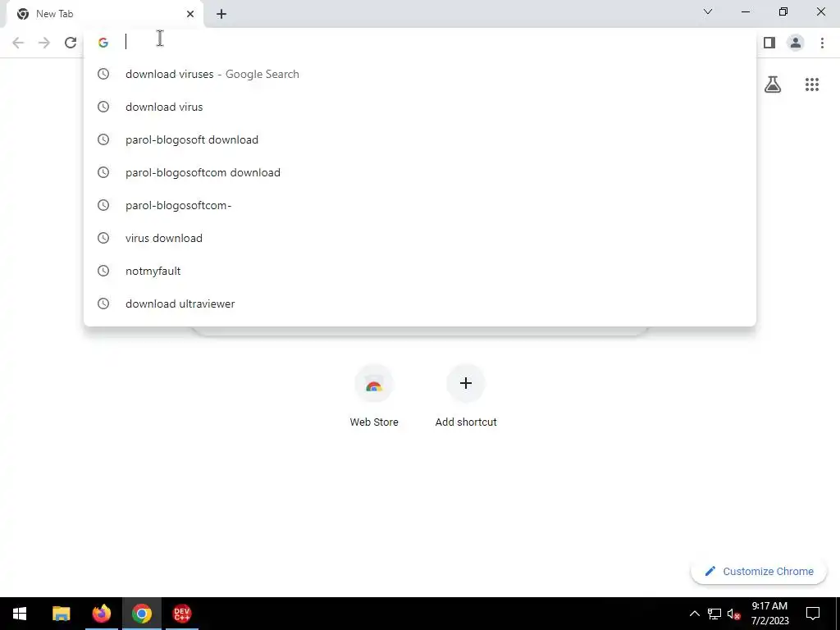Choose suggestion 'download ultraviewer'
840x630 pixels.
420,304
